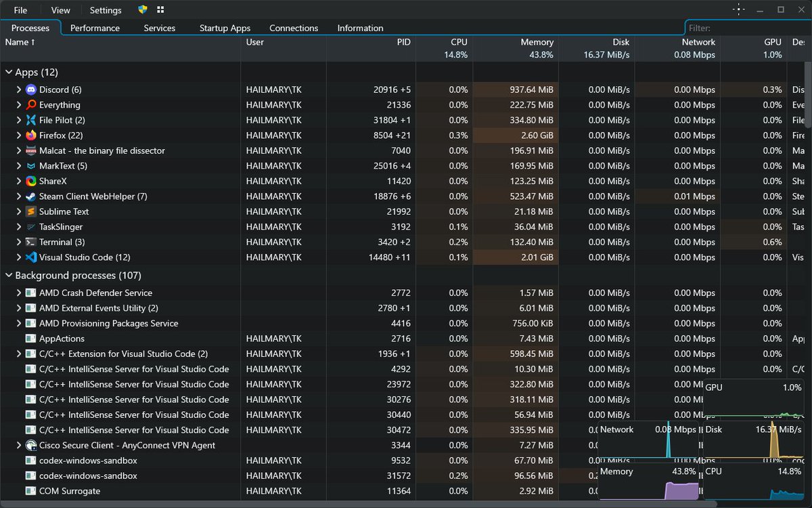Click the Steam Client WebHelper icon
The width and height of the screenshot is (812, 508).
30,196
